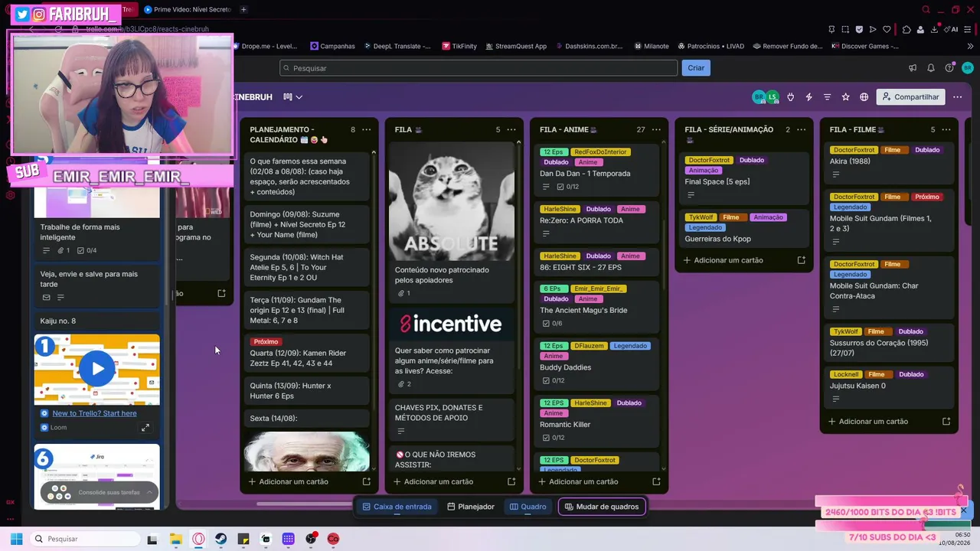
Task: Open the board Power-Ups plug icon
Action: [791, 97]
